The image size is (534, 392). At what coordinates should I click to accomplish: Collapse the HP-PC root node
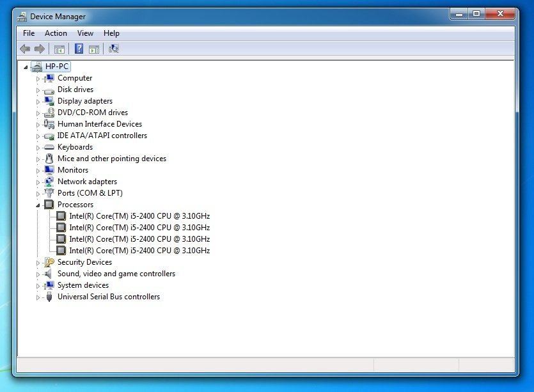(x=26, y=67)
